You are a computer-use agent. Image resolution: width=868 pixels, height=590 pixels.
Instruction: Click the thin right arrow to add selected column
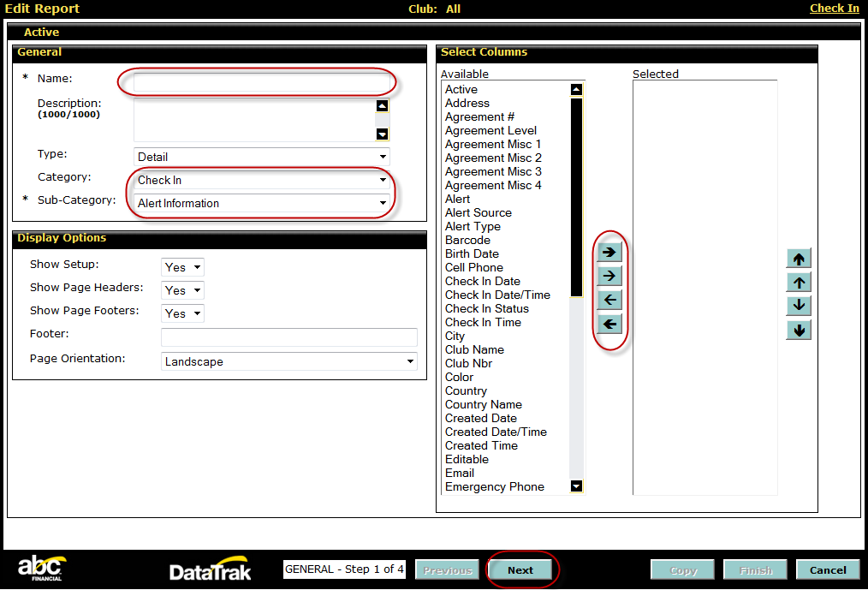click(609, 276)
